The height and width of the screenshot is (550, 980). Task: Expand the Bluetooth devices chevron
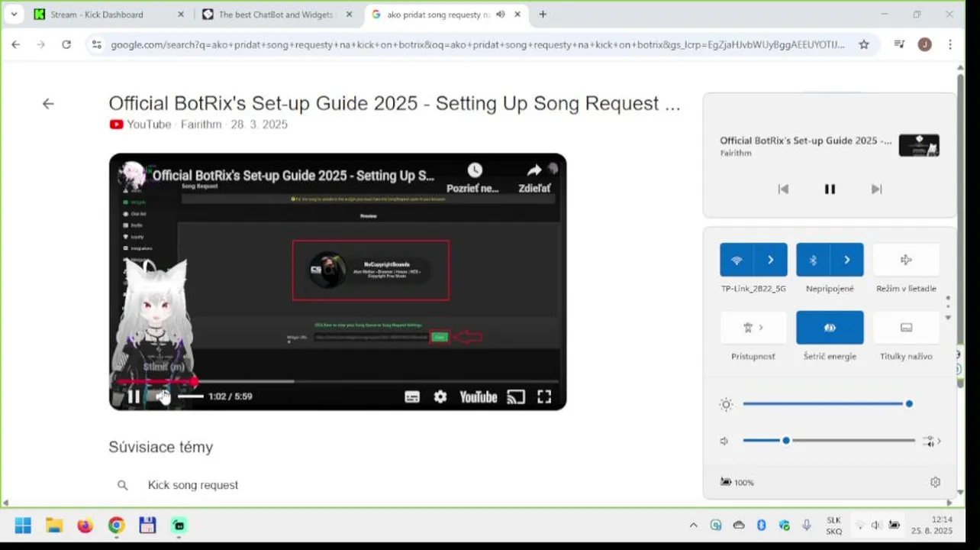(x=847, y=260)
